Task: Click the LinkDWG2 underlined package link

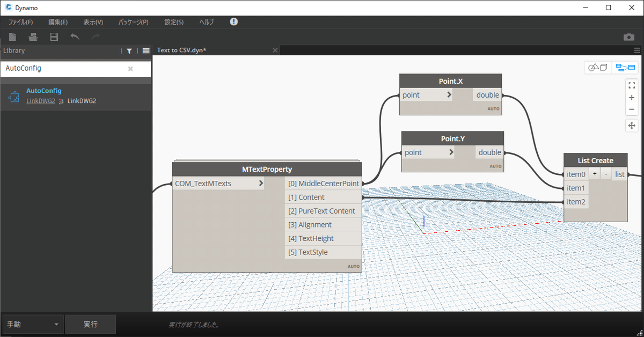Action: (x=41, y=101)
